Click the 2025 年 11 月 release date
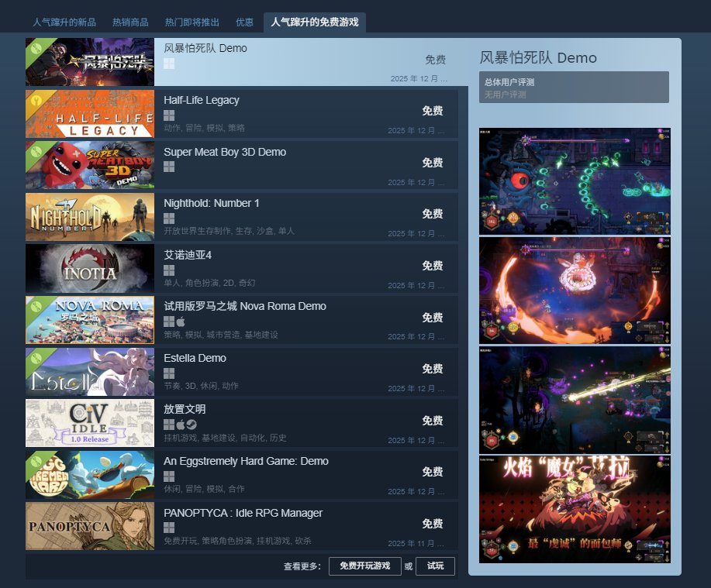The width and height of the screenshot is (711, 588). (416, 543)
